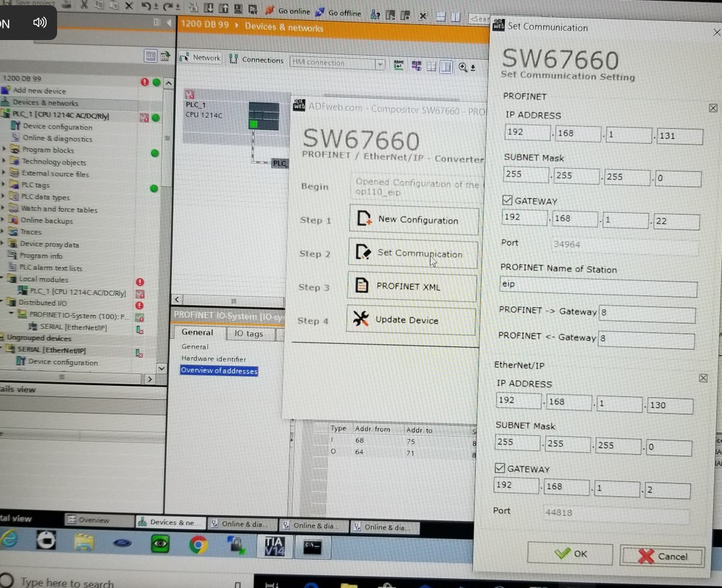This screenshot has height=588, width=722.
Task: Select Add new device in project tree
Action: (39, 91)
